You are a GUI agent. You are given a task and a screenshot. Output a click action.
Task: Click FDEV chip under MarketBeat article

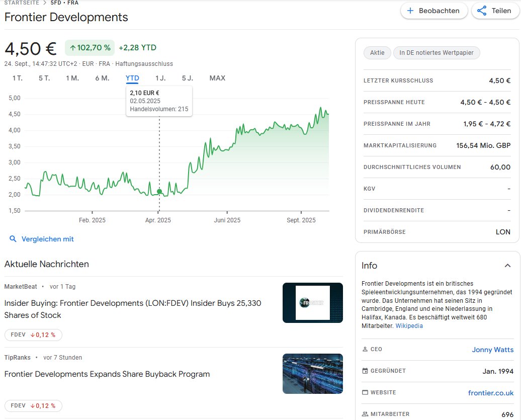33,334
